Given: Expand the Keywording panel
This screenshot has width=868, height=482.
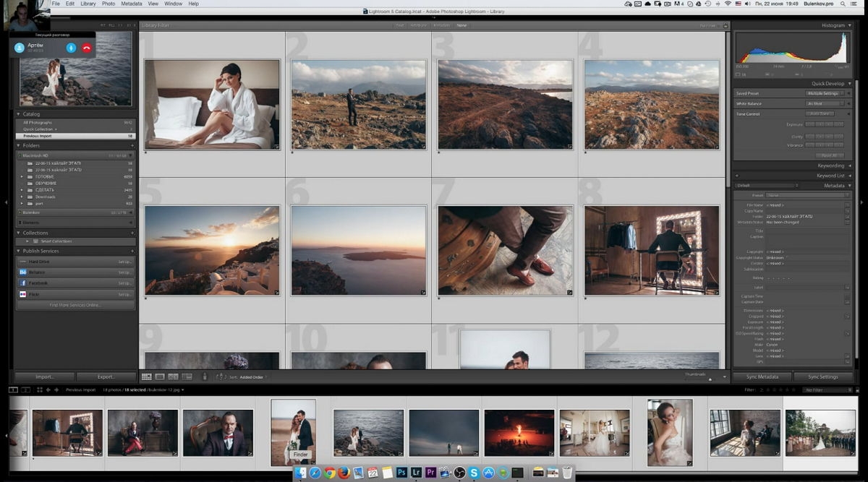Looking at the screenshot, I should coord(850,165).
